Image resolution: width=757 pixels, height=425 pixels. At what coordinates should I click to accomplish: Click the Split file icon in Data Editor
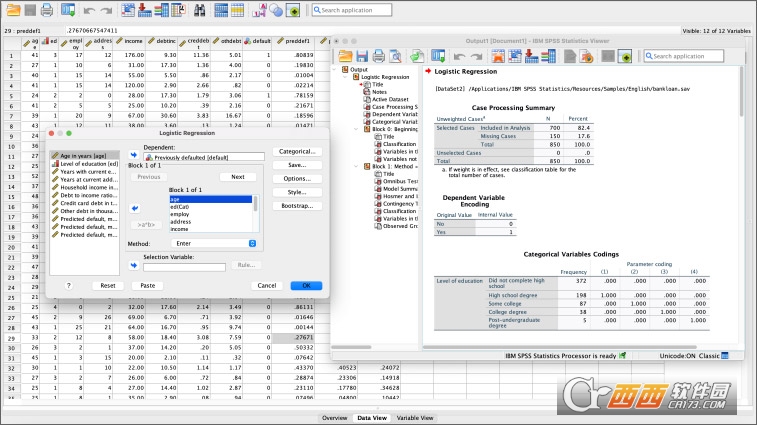coord(221,9)
